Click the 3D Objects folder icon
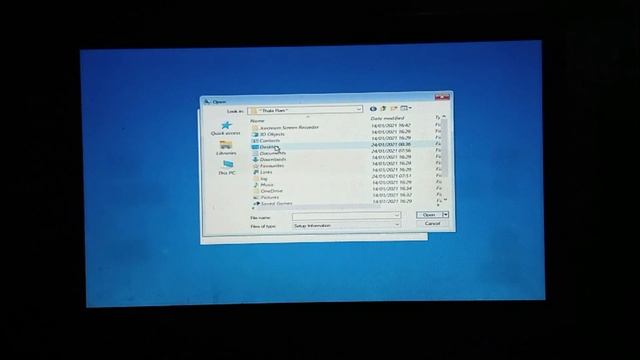640x360 pixels. point(256,134)
